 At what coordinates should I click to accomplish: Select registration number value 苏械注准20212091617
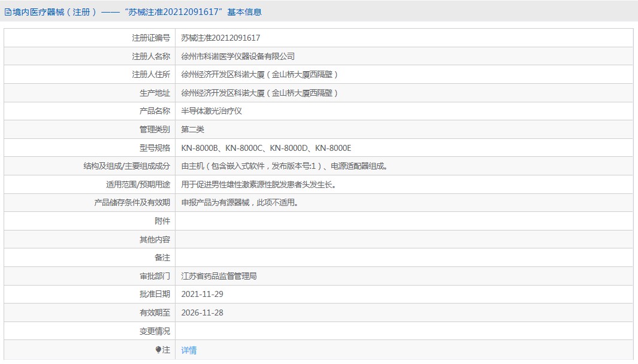click(220, 38)
